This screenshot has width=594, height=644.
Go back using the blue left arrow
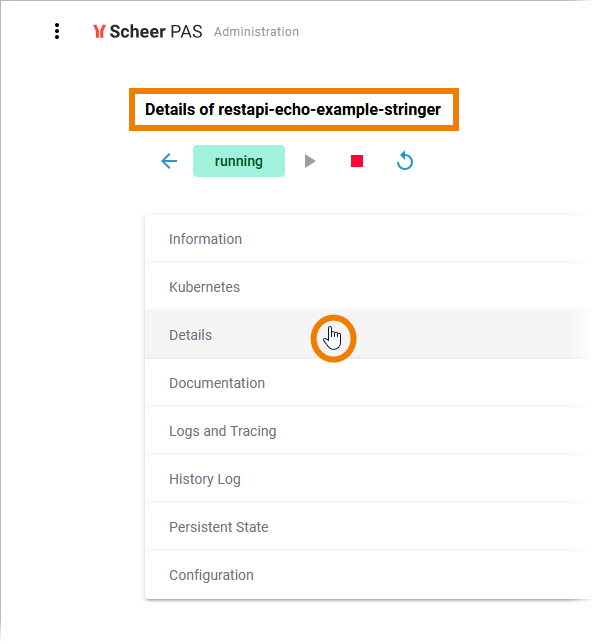169,161
